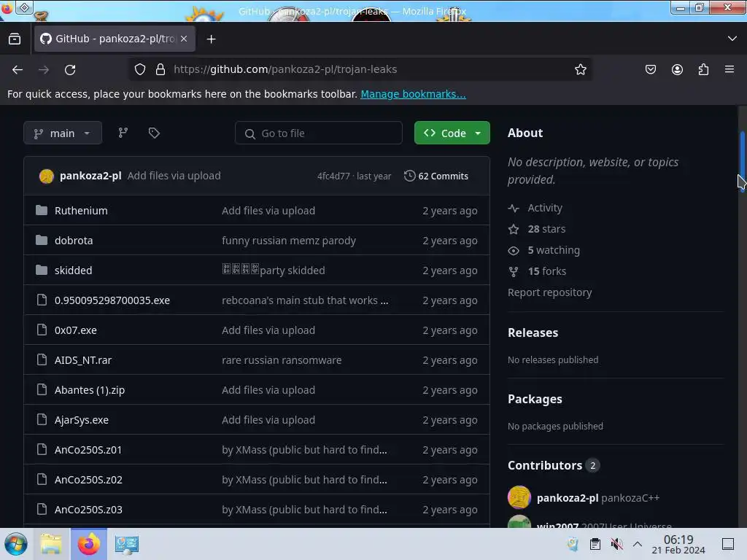747x560 pixels.
Task: Open file AnCo250S.z01
Action: coord(88,450)
